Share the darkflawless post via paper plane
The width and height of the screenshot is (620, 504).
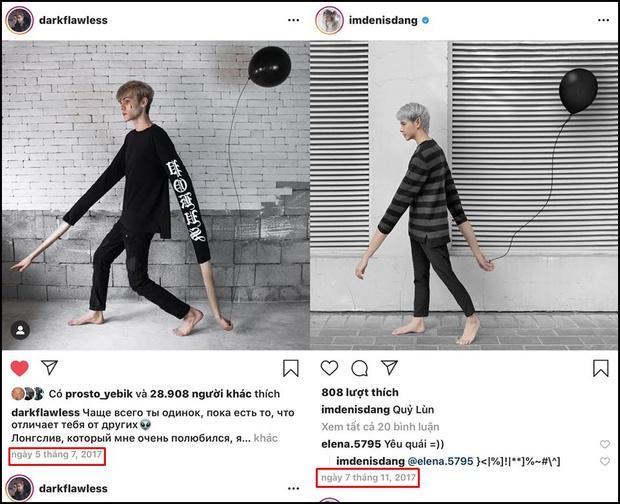87,368
